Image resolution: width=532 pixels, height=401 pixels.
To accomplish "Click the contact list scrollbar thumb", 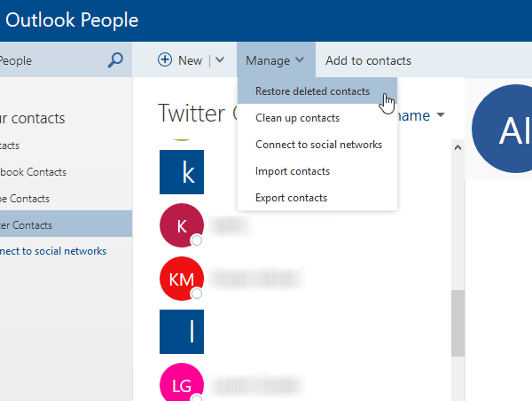I will click(458, 323).
